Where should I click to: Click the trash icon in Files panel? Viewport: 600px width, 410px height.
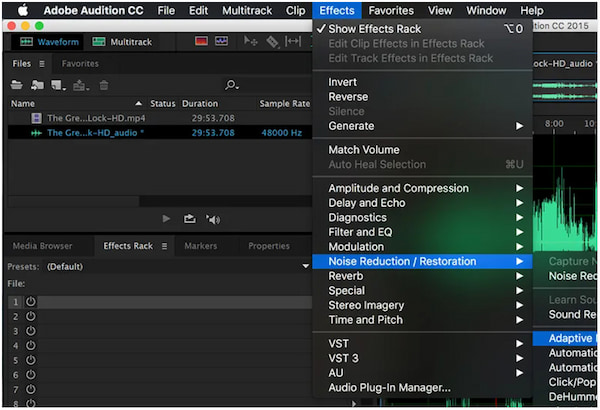(104, 85)
